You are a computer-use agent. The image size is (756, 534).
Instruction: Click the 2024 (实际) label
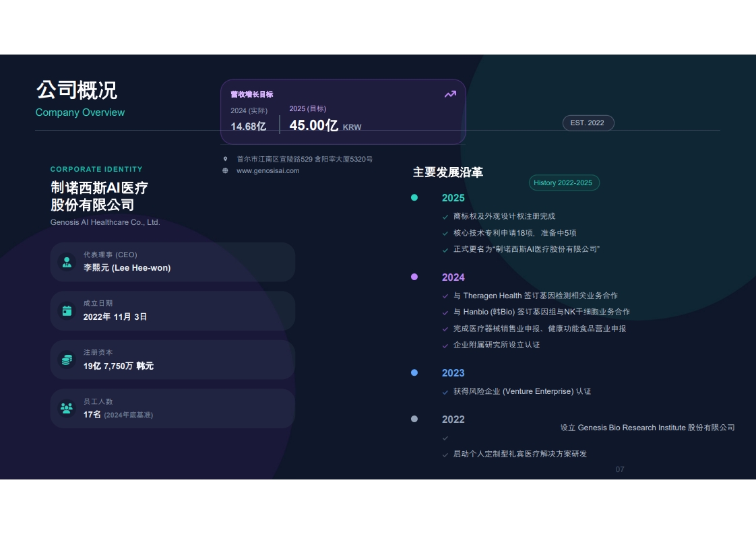click(249, 111)
